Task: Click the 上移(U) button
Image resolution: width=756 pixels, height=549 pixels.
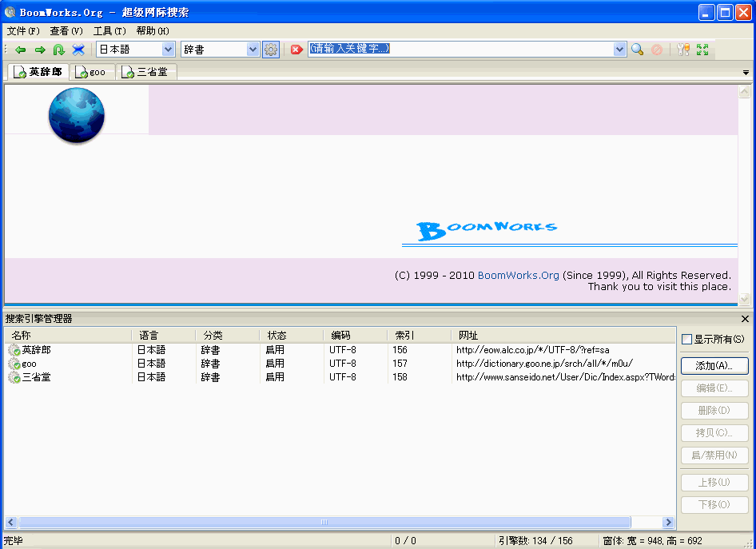Action: coord(714,483)
